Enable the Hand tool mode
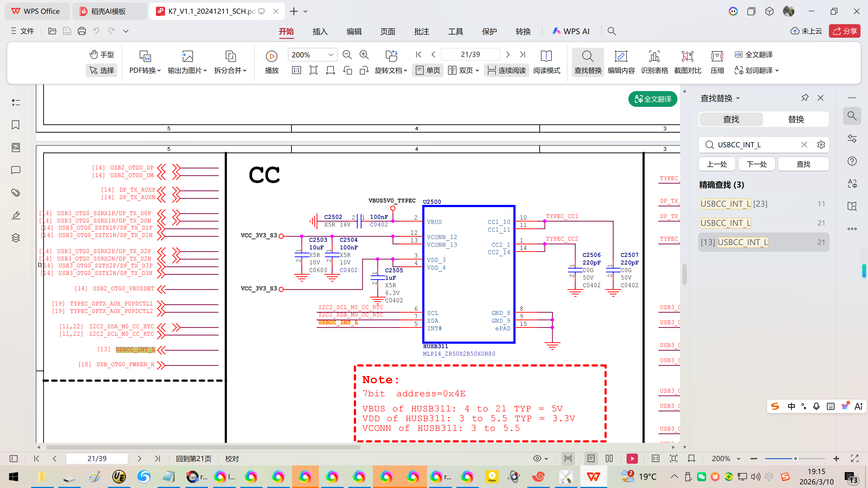The height and width of the screenshot is (488, 868). tap(101, 54)
